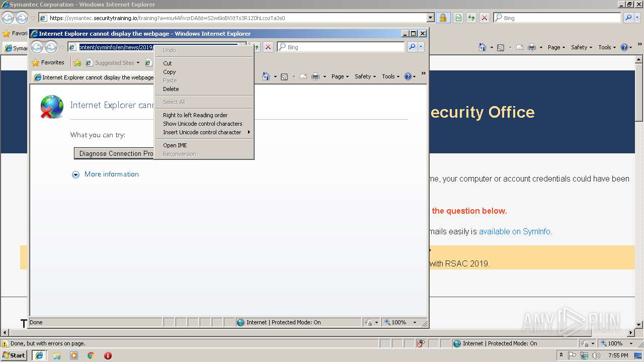
Task: Click Print icon in Symantec window toolbar
Action: pos(532,47)
